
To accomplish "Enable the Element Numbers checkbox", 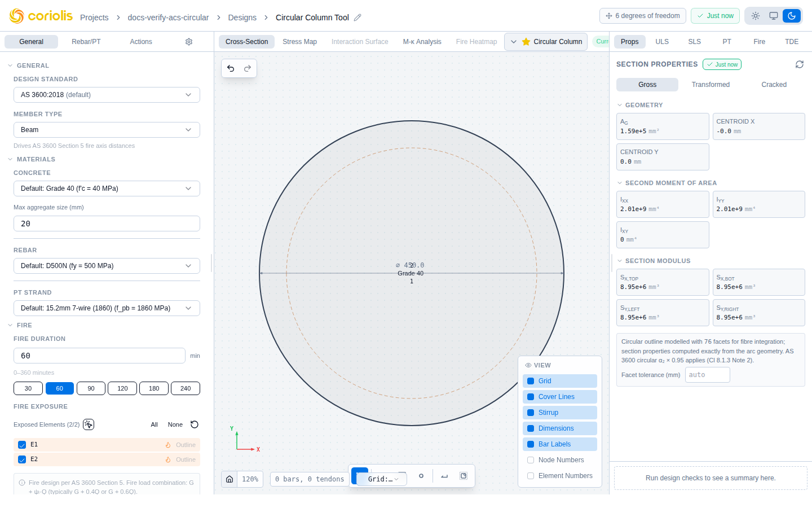I will pos(531,476).
